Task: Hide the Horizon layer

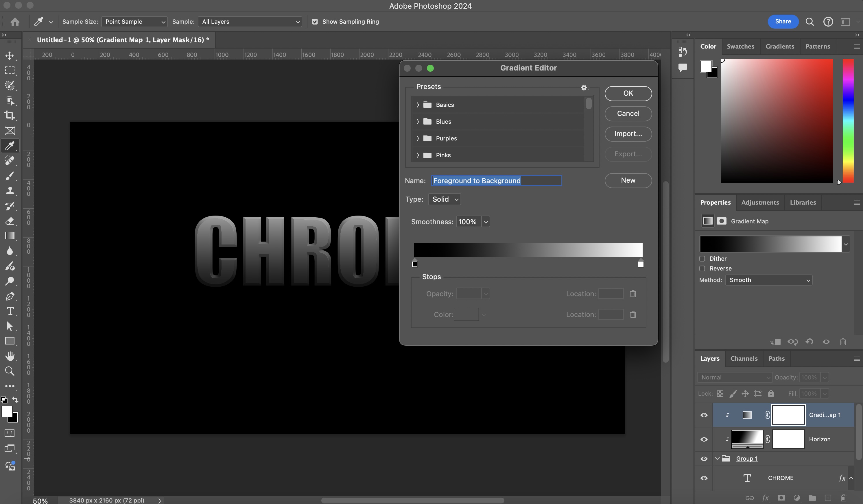Action: 704,439
